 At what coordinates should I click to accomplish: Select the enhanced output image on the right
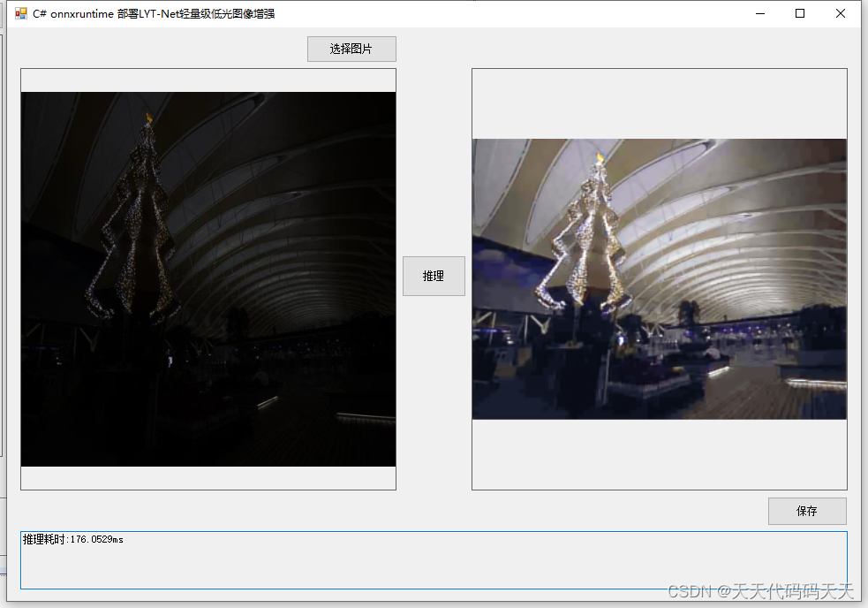click(x=660, y=278)
